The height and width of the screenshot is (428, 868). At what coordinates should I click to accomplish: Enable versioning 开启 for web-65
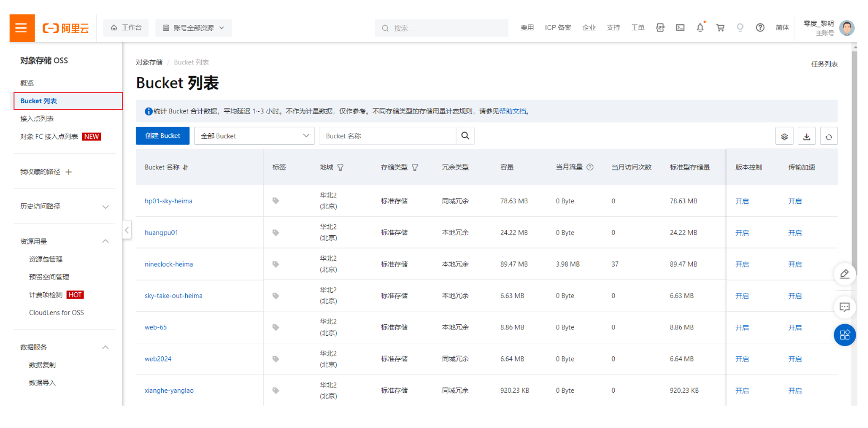click(x=742, y=327)
